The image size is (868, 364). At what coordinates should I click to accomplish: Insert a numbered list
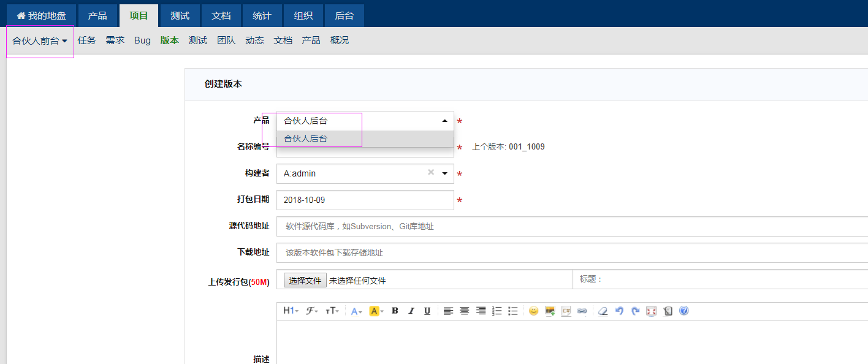point(497,311)
